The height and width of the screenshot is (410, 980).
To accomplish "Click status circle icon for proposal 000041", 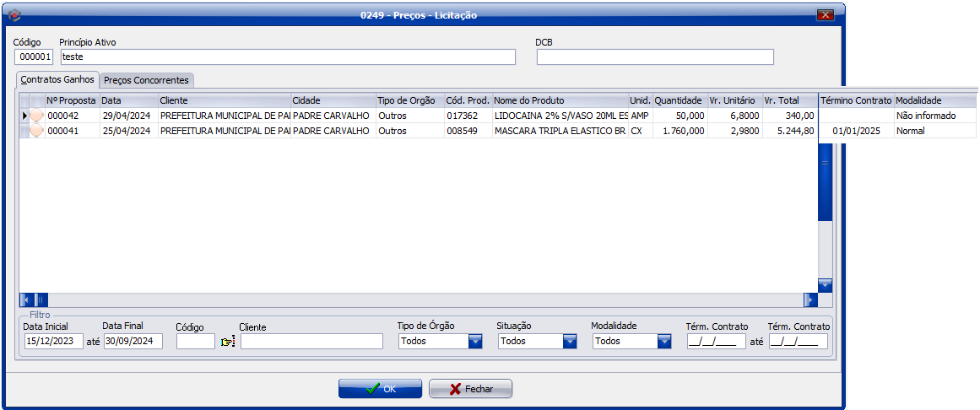I will click(x=37, y=131).
